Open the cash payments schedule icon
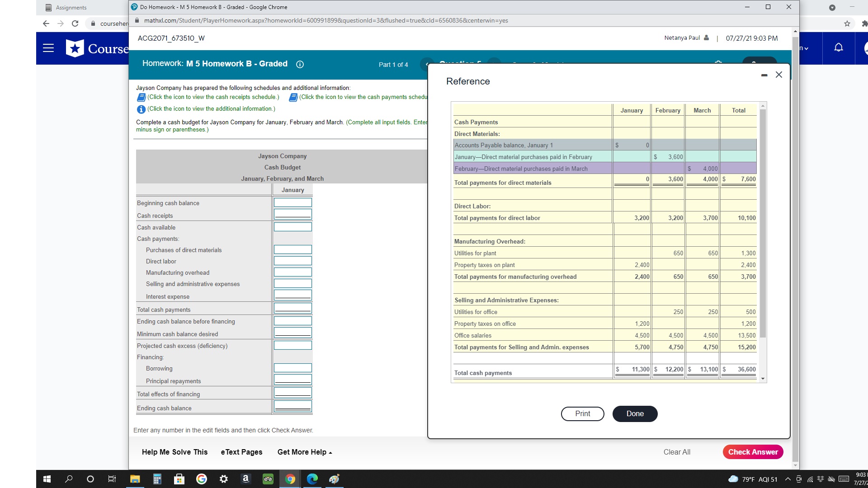This screenshot has height=488, width=868. click(x=293, y=97)
